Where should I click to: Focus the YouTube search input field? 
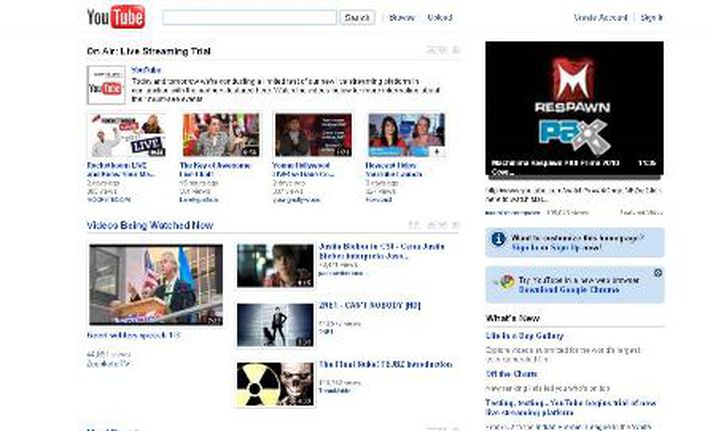(250, 18)
